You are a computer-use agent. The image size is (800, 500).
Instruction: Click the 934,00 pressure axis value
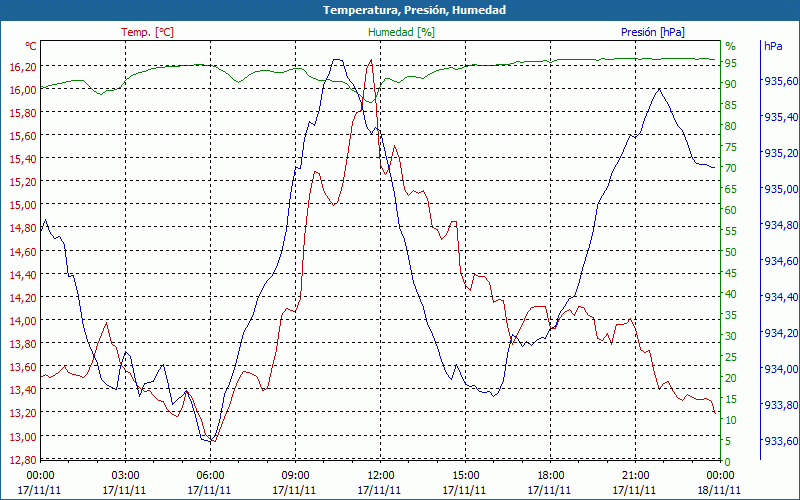tap(781, 369)
